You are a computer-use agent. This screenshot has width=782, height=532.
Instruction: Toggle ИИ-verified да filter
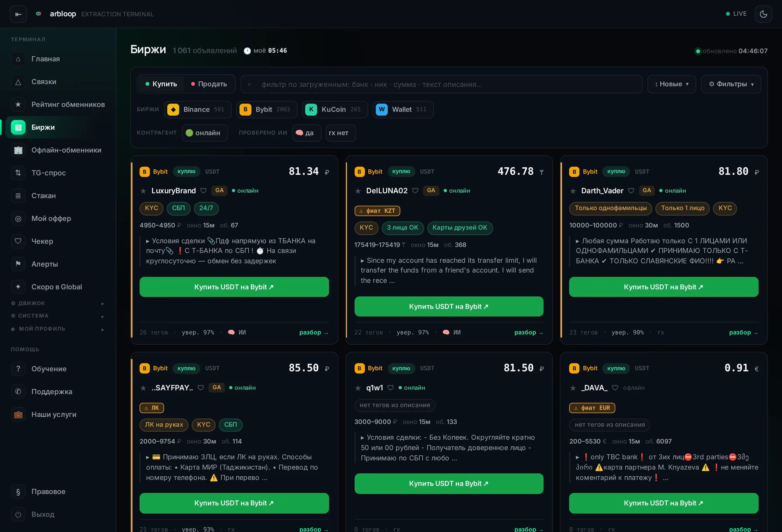[x=307, y=133]
